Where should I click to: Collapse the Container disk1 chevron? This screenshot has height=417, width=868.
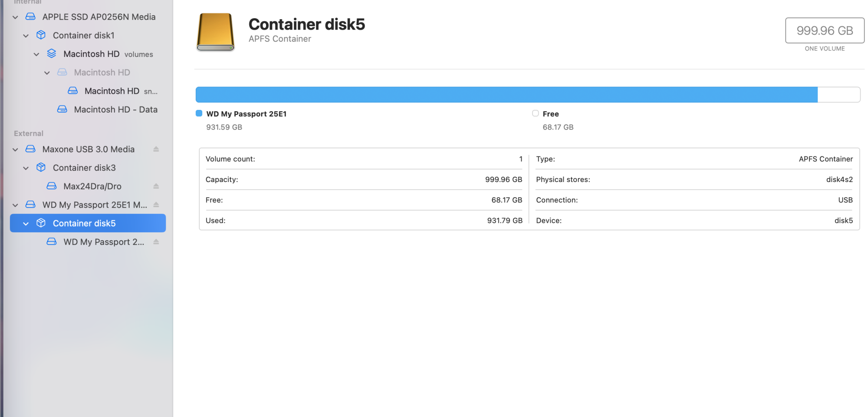[x=26, y=36]
